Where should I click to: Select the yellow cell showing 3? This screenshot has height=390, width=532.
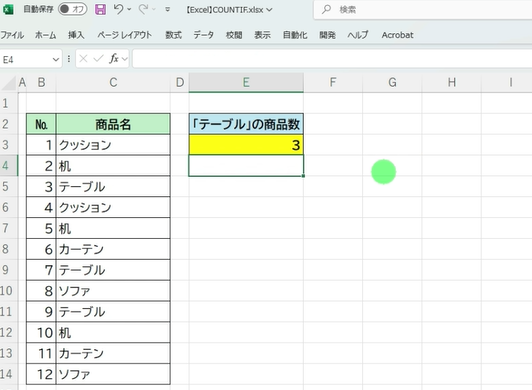(246, 145)
